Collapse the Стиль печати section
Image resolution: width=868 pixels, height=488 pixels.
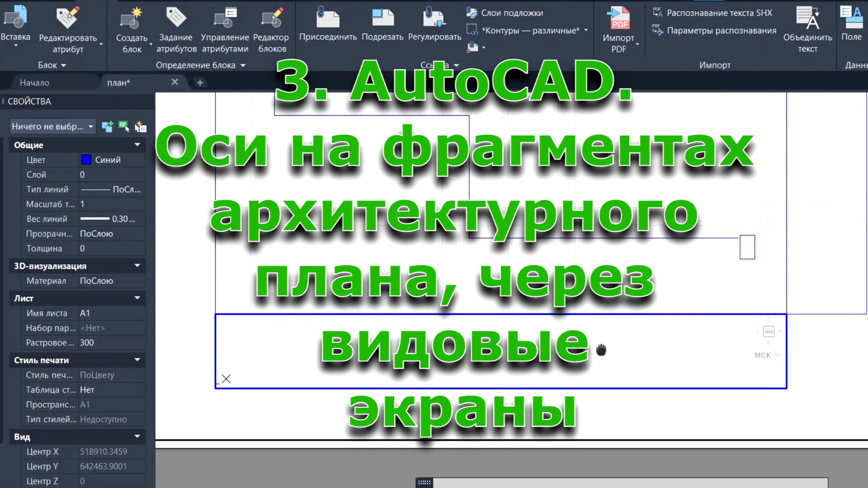(x=138, y=360)
